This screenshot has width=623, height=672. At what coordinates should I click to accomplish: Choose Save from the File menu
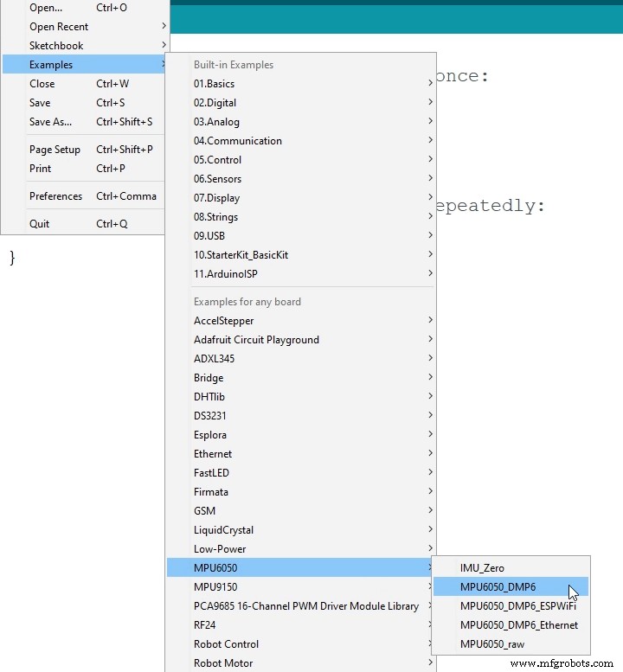pyautogui.click(x=84, y=102)
